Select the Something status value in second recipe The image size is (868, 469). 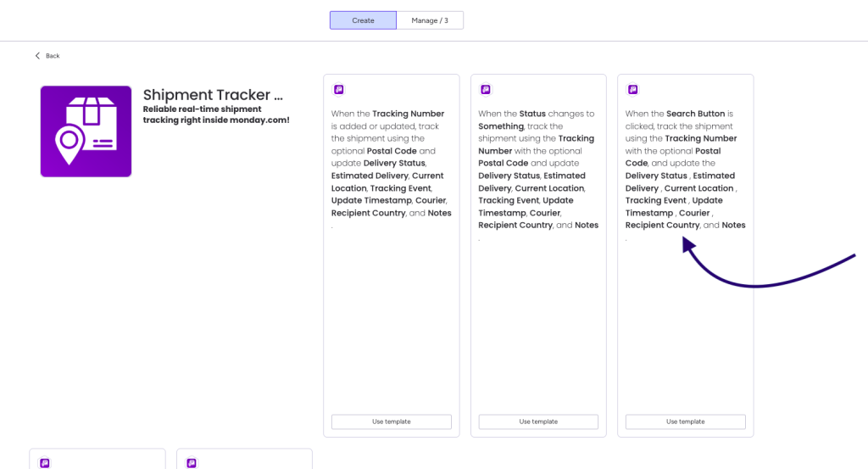pyautogui.click(x=501, y=126)
